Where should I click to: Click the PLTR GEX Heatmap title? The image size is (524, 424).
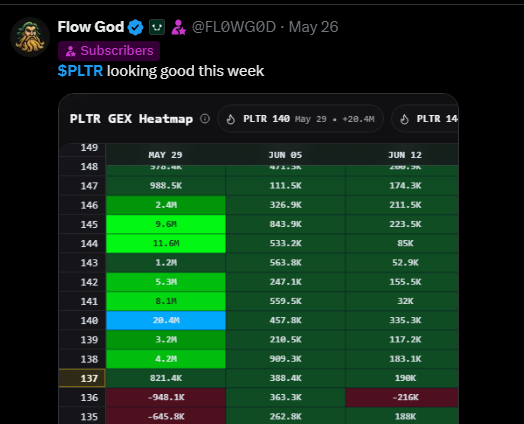pos(131,119)
